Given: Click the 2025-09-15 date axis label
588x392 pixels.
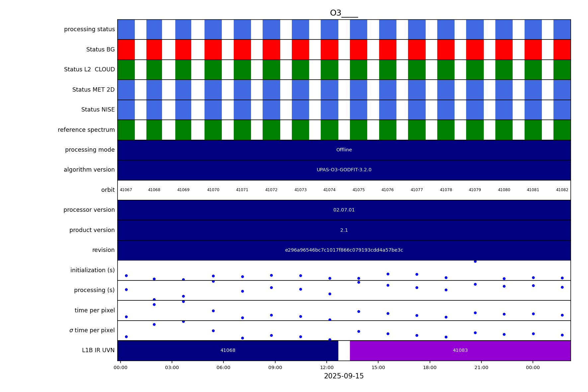Looking at the screenshot, I should pos(344,376).
